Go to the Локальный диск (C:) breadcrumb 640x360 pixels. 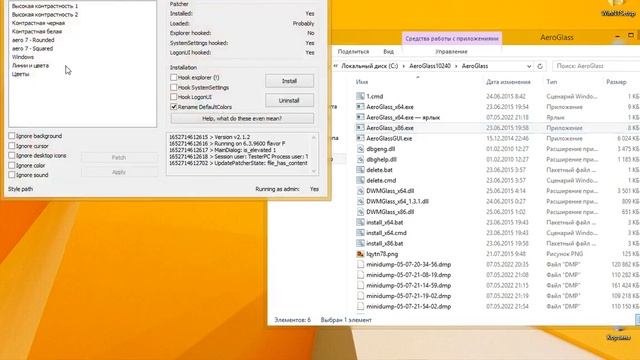click(x=370, y=66)
